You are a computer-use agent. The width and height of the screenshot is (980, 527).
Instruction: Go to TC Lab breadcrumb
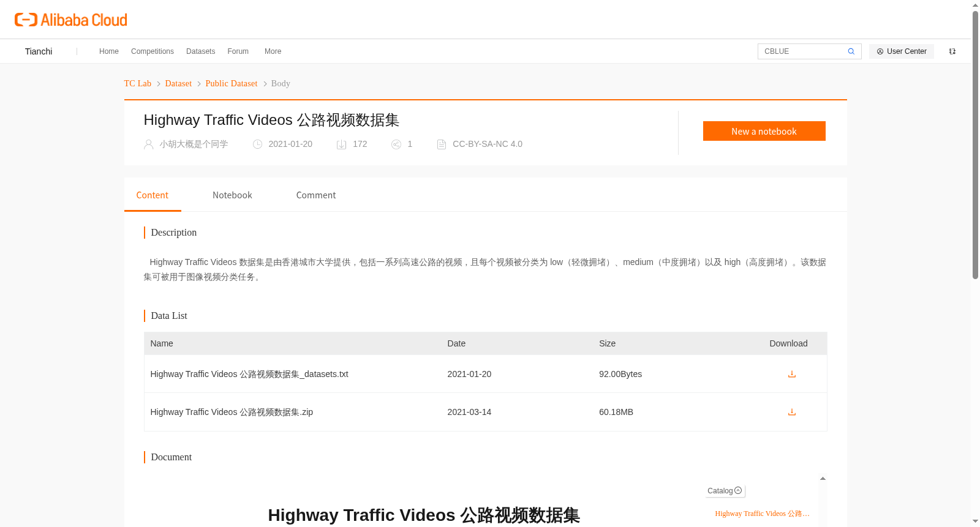tap(138, 83)
